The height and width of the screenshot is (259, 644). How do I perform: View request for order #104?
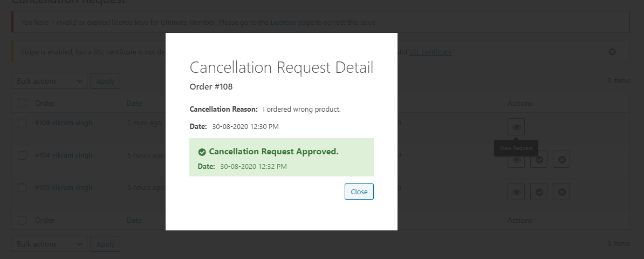pyautogui.click(x=516, y=160)
